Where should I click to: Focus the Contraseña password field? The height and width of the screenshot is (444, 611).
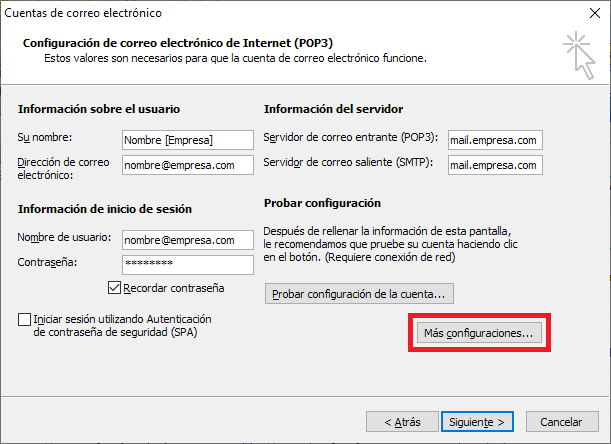(188, 265)
